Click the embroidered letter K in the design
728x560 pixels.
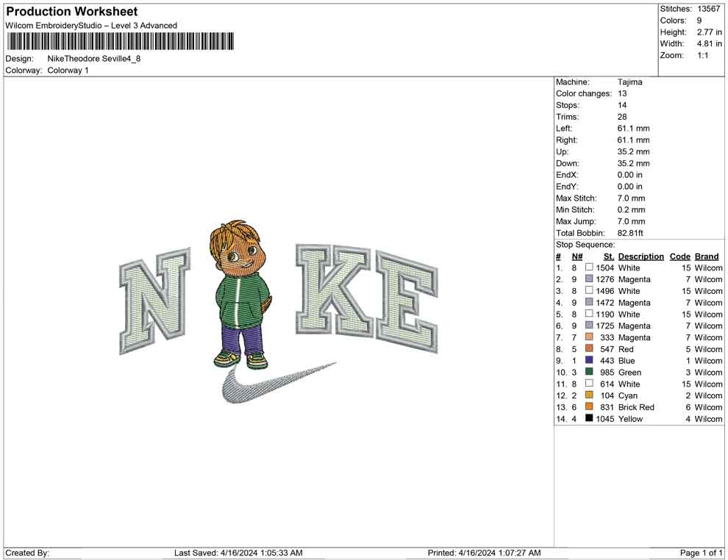pos(333,290)
